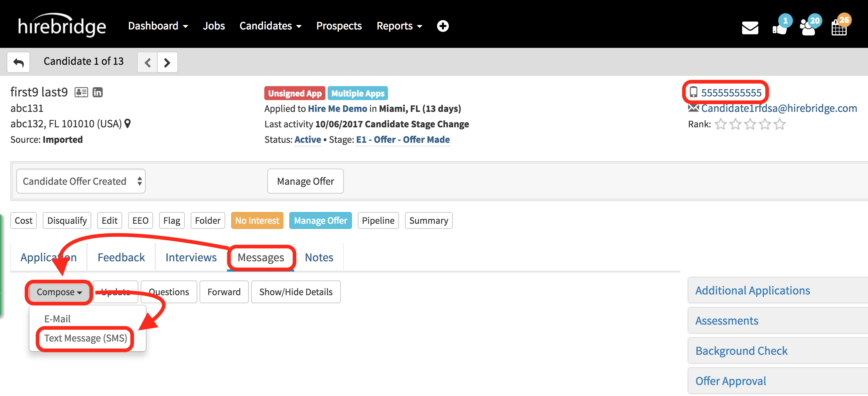Image resolution: width=868 pixels, height=396 pixels.
Task: Open the calendar icon with badge 26
Action: coord(839,27)
